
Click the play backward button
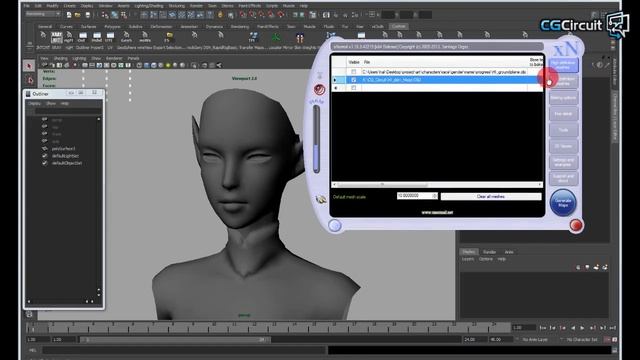pyautogui.click(x=573, y=328)
